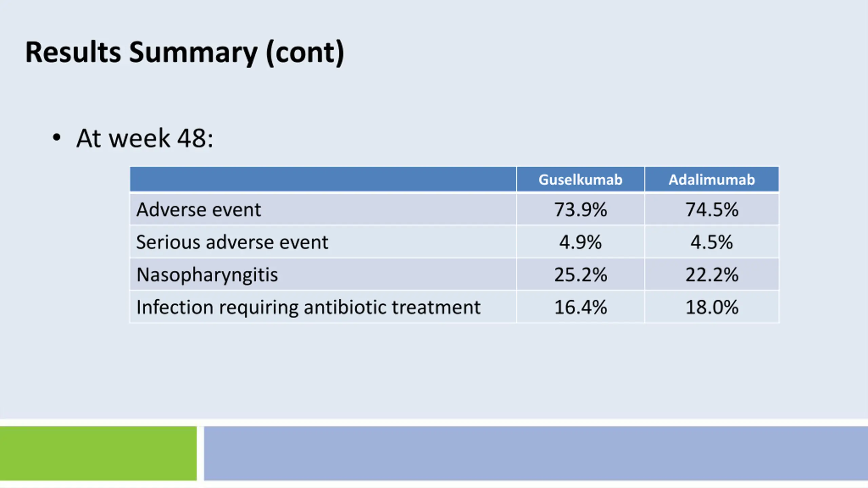The width and height of the screenshot is (868, 488).
Task: Click the Adalimumab column header
Action: click(x=712, y=179)
